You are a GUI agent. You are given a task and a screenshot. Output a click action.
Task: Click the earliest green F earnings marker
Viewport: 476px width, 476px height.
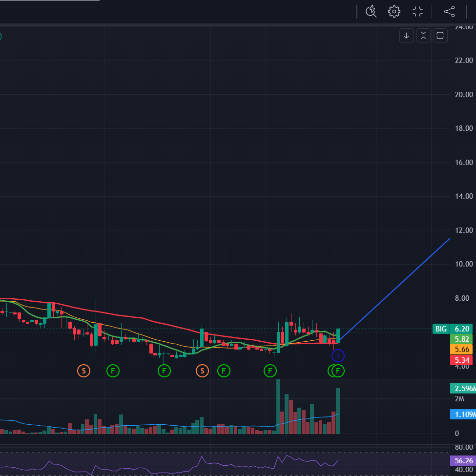[113, 371]
